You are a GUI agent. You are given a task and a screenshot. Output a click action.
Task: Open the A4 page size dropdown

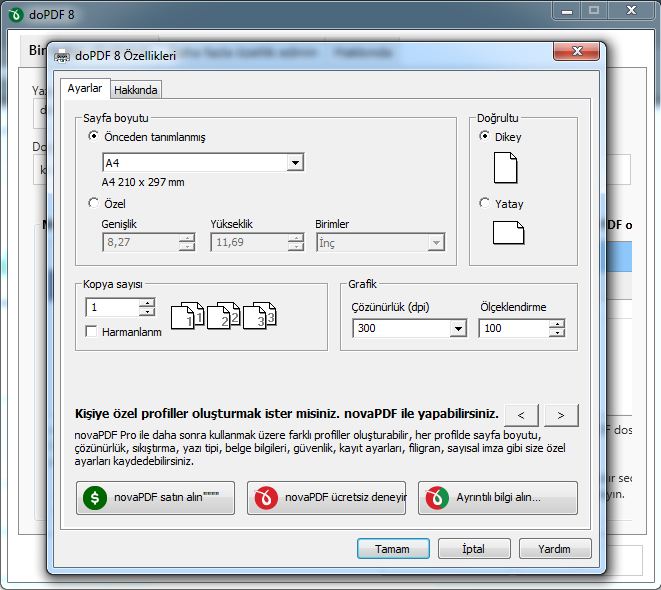coord(296,162)
